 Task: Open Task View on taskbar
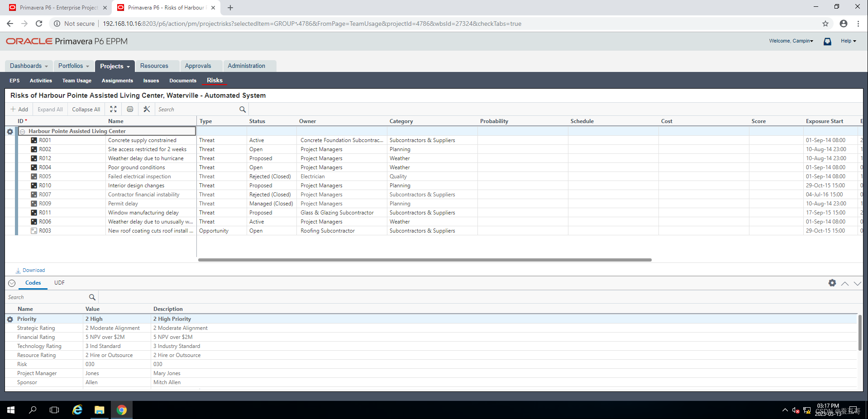point(54,410)
